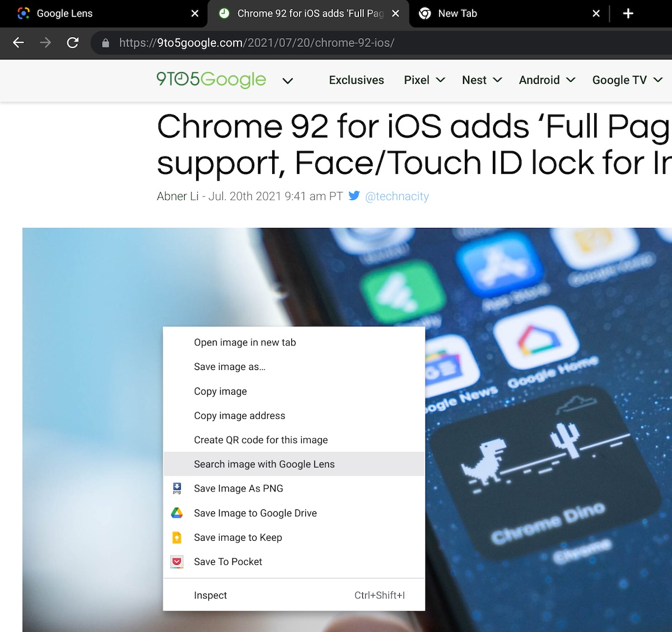Image resolution: width=672 pixels, height=632 pixels.
Task: Go back with the browser back arrow
Action: (18, 43)
